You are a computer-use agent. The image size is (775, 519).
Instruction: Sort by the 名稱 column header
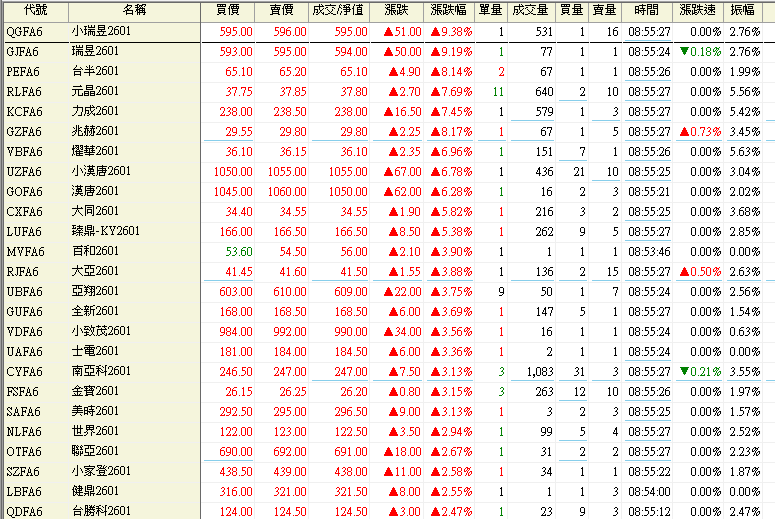coord(134,10)
